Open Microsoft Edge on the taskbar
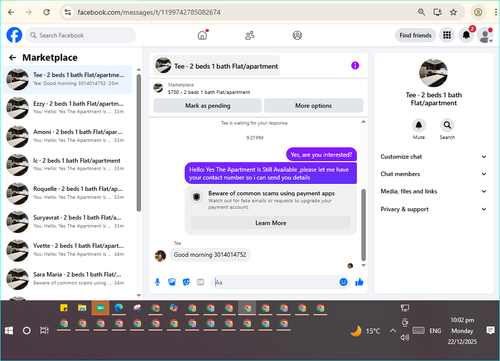This screenshot has height=361, width=500. point(119,308)
